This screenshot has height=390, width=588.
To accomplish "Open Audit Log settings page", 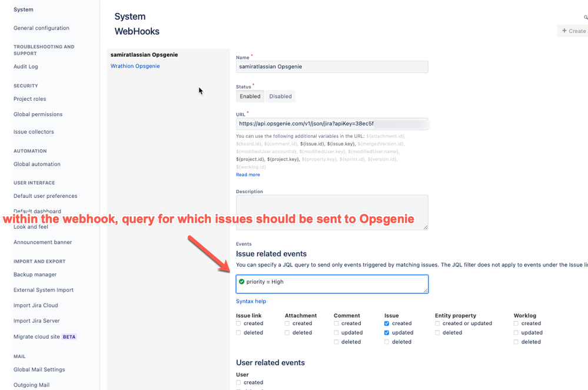I will (x=25, y=67).
